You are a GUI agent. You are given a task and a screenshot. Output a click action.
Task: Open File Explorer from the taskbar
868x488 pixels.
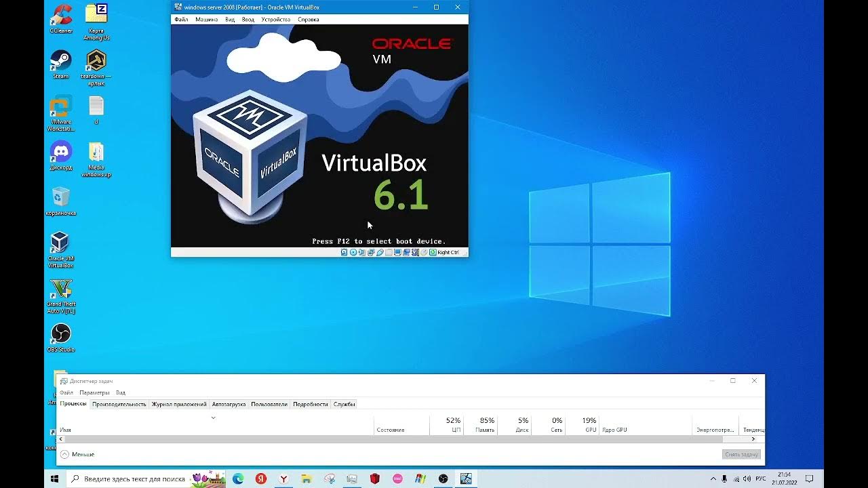tap(307, 479)
